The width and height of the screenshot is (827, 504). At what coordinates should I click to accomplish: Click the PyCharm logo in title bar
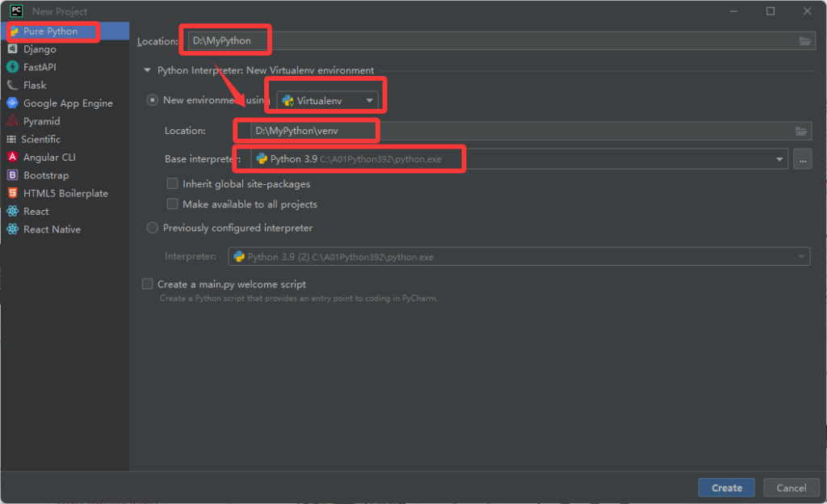point(16,10)
